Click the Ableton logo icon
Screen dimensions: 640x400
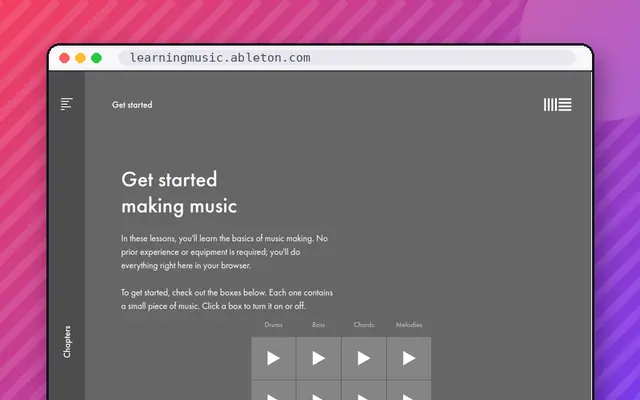coord(558,104)
